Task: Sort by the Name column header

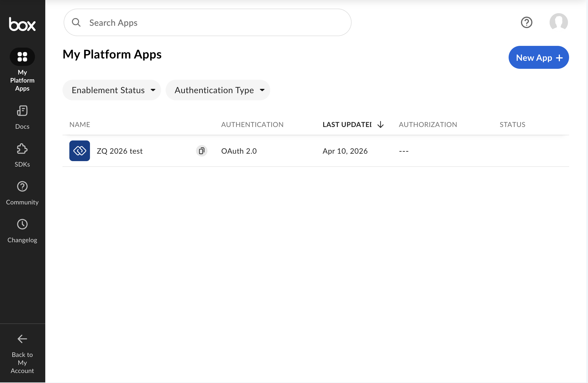Action: 80,124
